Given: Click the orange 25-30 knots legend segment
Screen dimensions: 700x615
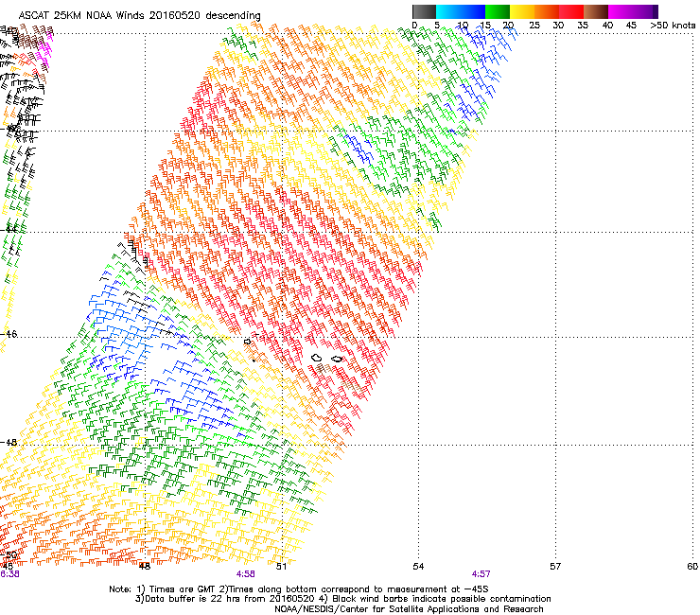Looking at the screenshot, I should click(547, 11).
